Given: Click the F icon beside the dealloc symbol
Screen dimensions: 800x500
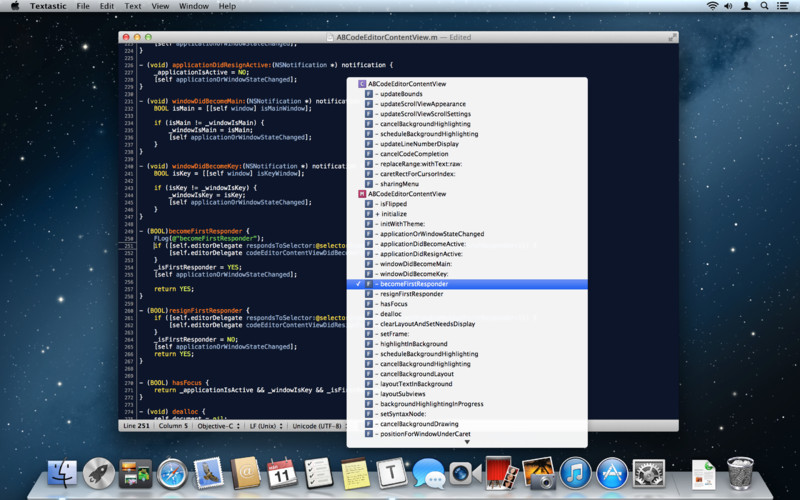Looking at the screenshot, I should pyautogui.click(x=369, y=314).
